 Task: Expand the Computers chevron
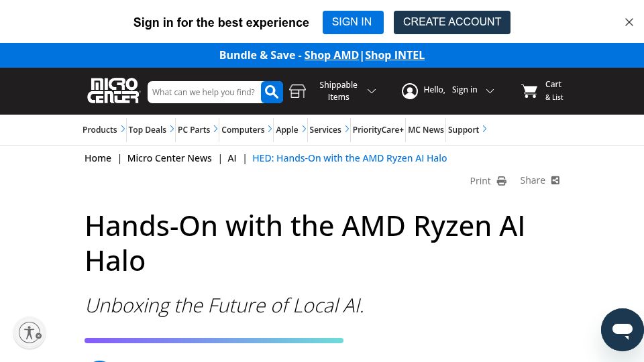[x=270, y=129]
